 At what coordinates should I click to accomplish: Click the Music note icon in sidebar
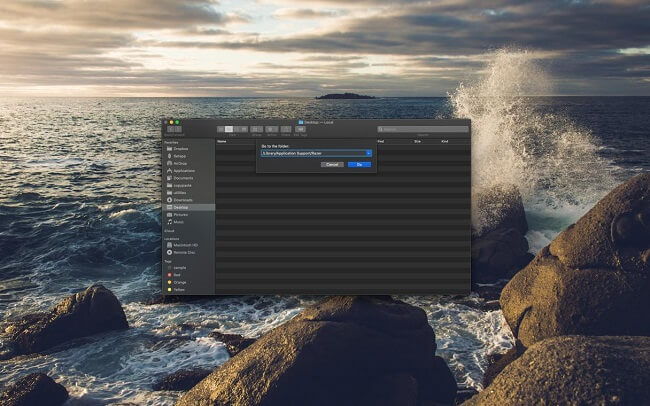170,222
